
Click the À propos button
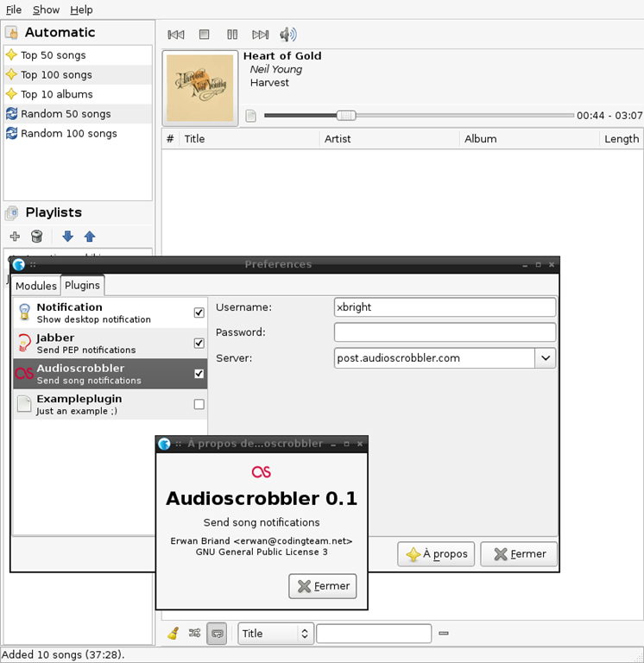pos(436,554)
